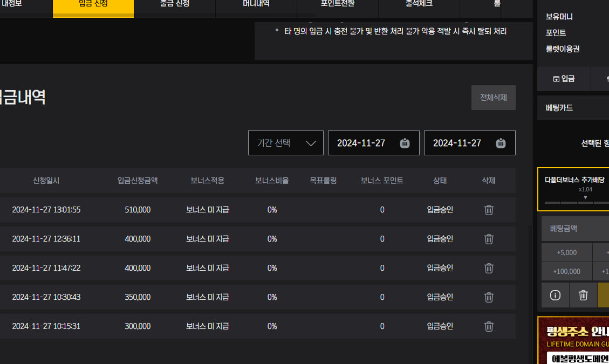This screenshot has height=364, width=609.
Task: Click the 입금 button in sidebar
Action: (564, 79)
